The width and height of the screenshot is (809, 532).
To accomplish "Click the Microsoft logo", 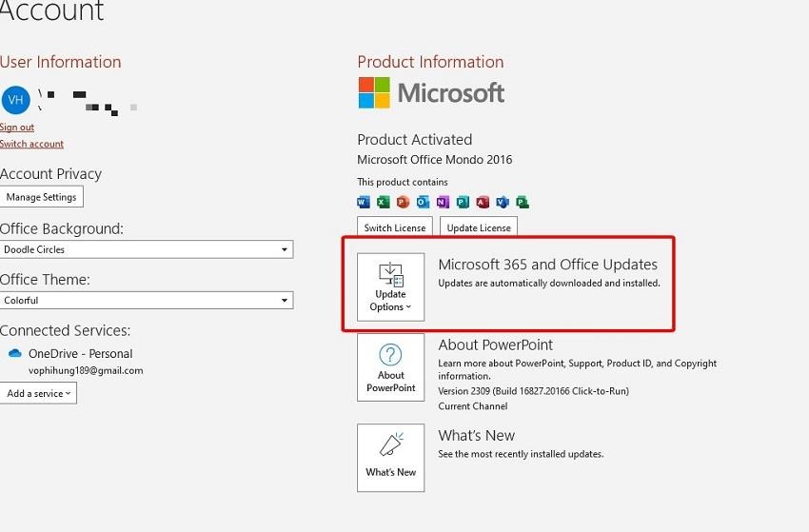I will click(431, 93).
